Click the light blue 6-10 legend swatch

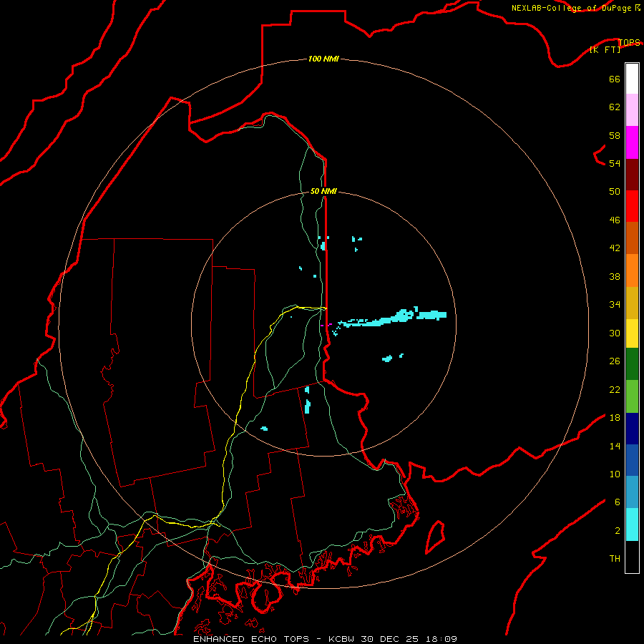point(632,492)
